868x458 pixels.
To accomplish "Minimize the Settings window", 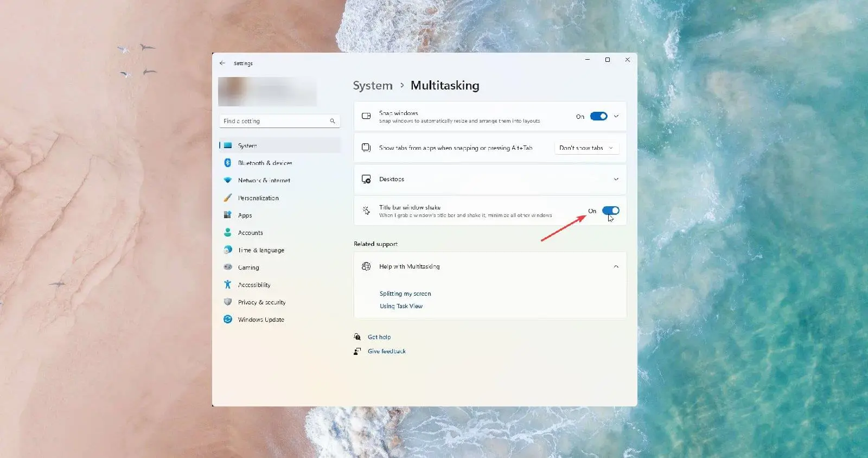I will 588,60.
